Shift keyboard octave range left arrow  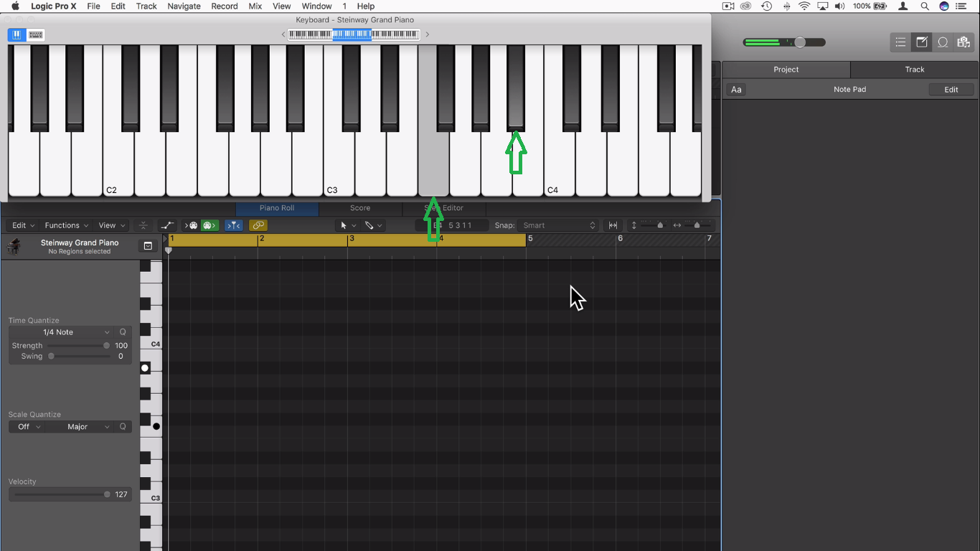coord(283,34)
